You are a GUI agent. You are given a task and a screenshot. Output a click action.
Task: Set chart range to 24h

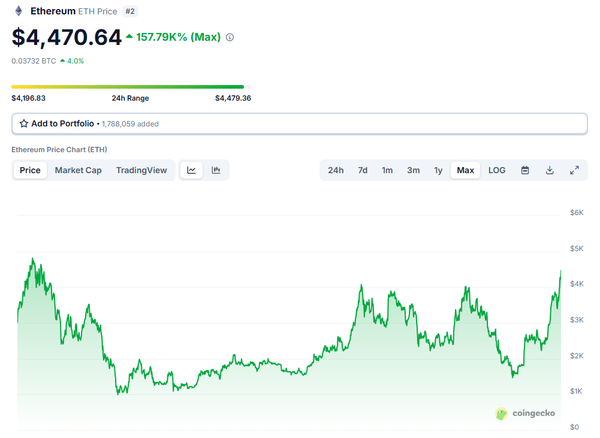[336, 170]
